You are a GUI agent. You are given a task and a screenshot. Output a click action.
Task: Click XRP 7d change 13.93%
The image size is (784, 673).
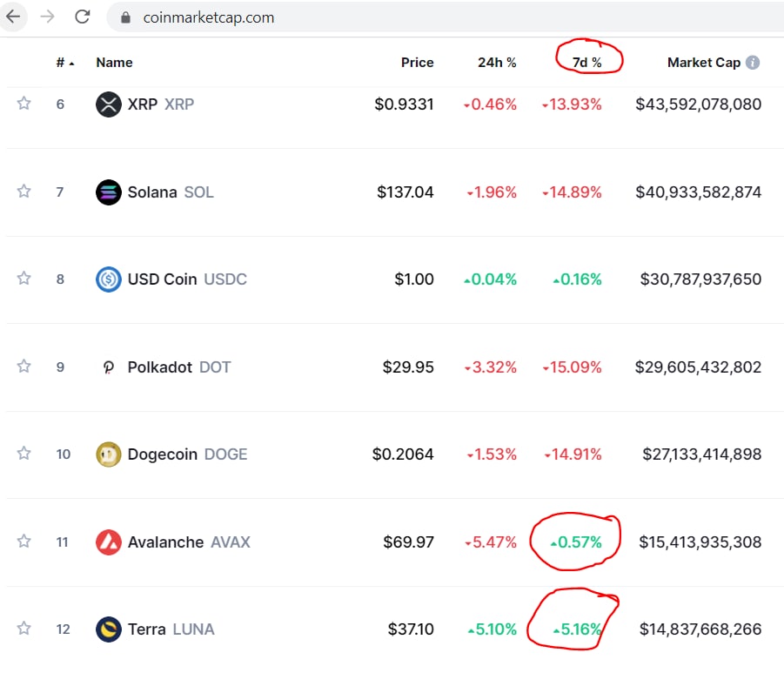(572, 104)
